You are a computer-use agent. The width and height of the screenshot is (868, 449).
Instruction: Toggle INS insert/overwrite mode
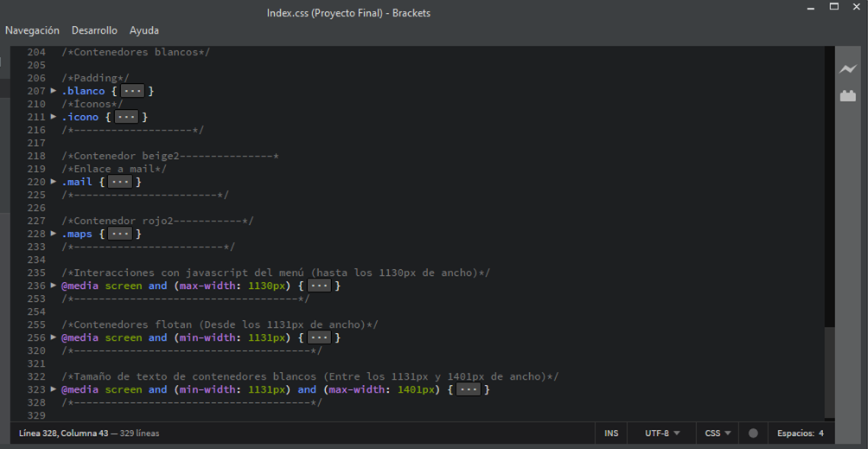click(611, 433)
